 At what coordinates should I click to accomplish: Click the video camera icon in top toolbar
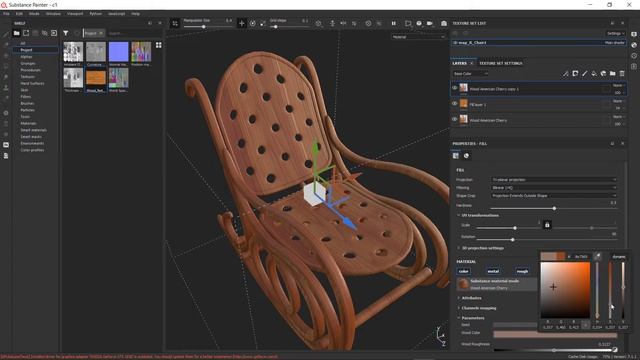click(430, 24)
